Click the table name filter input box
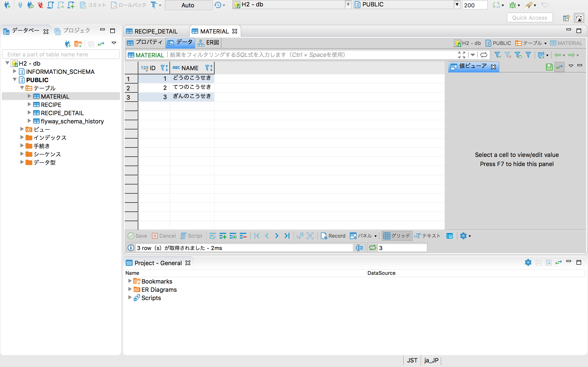This screenshot has width=588, height=367. (61, 54)
